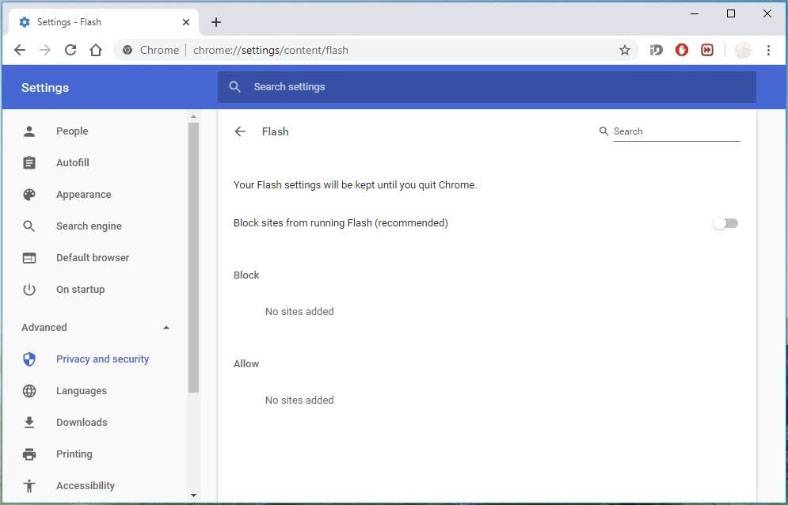Open Chrome's three-dot menu
The image size is (788, 505).
point(768,50)
